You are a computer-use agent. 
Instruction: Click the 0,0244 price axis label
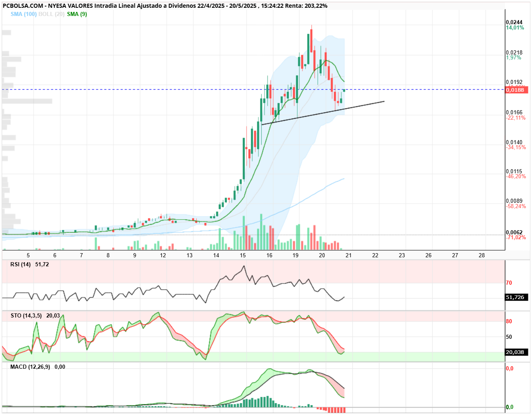click(x=514, y=23)
